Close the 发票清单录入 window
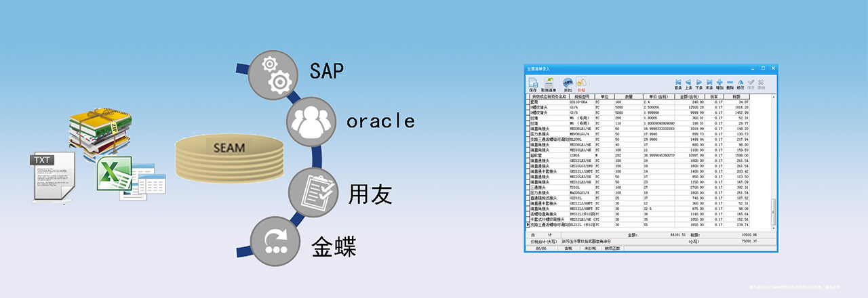868x298 pixels. [x=773, y=68]
